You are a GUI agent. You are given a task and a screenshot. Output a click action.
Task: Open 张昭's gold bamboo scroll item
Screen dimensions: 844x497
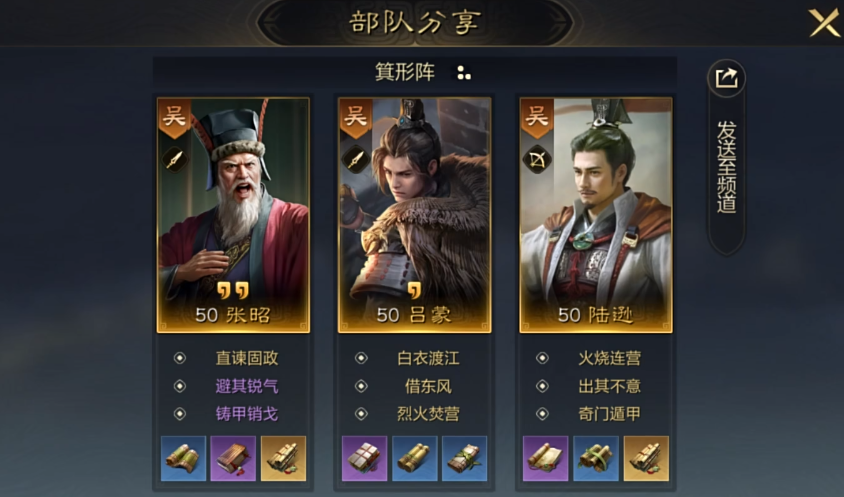[283, 459]
